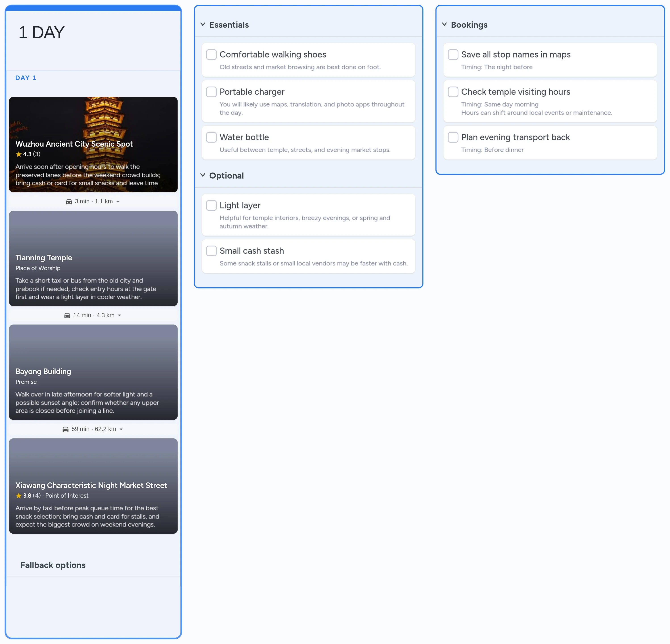Mark Small cash stash as done

click(211, 251)
